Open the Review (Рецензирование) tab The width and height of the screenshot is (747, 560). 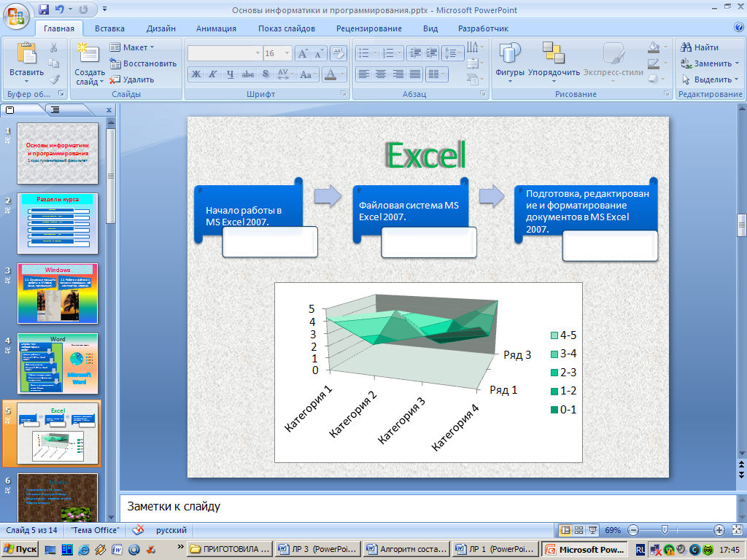click(368, 28)
